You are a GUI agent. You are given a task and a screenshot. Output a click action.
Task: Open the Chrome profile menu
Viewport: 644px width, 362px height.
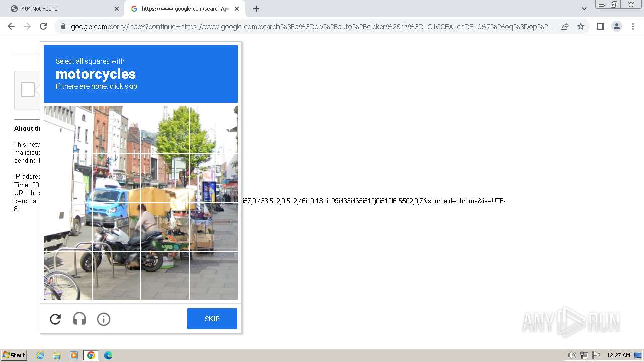pos(617,26)
